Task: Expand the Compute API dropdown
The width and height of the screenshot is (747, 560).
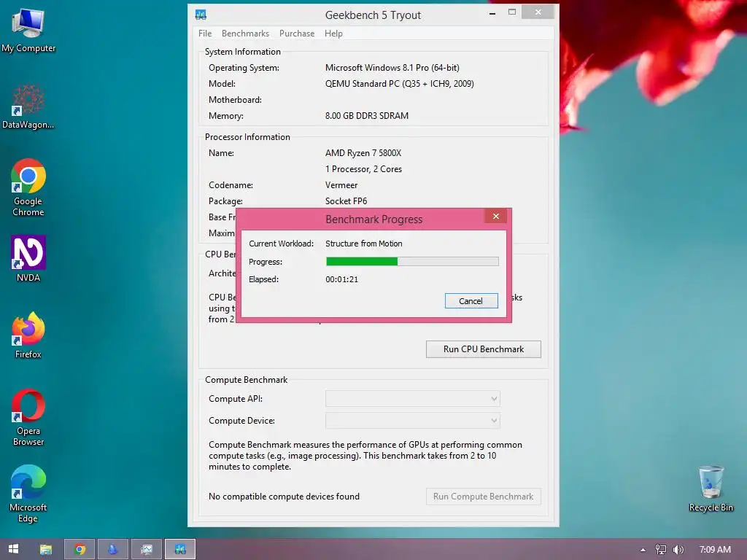Action: 413,399
